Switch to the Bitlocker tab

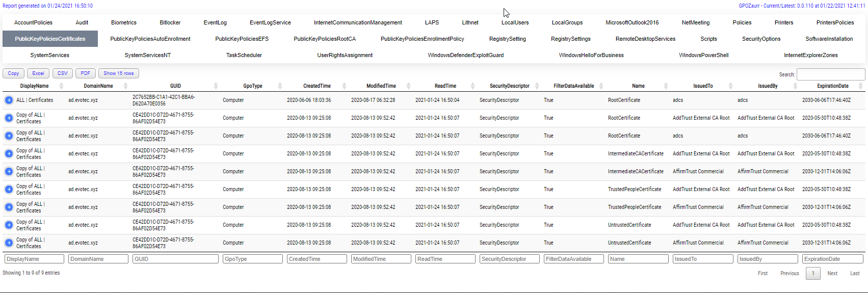coord(170,22)
